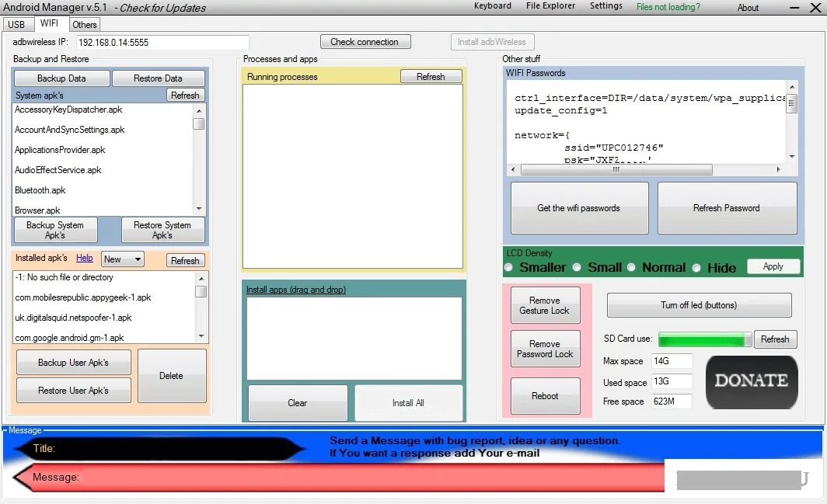
Task: Click the Files not loading? link
Action: 668,7
